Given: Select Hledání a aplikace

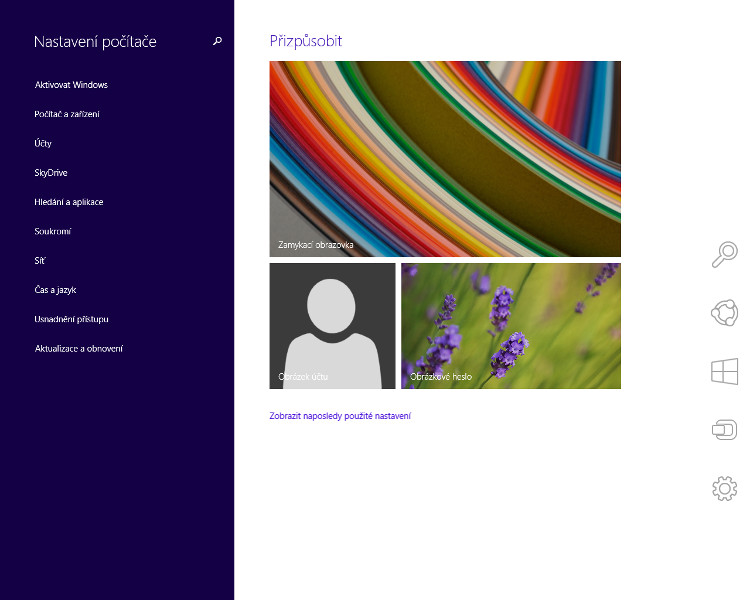Looking at the screenshot, I should [x=69, y=202].
